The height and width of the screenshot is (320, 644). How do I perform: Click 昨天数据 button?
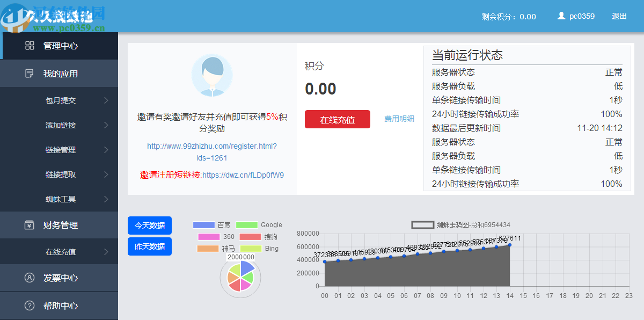tap(150, 246)
